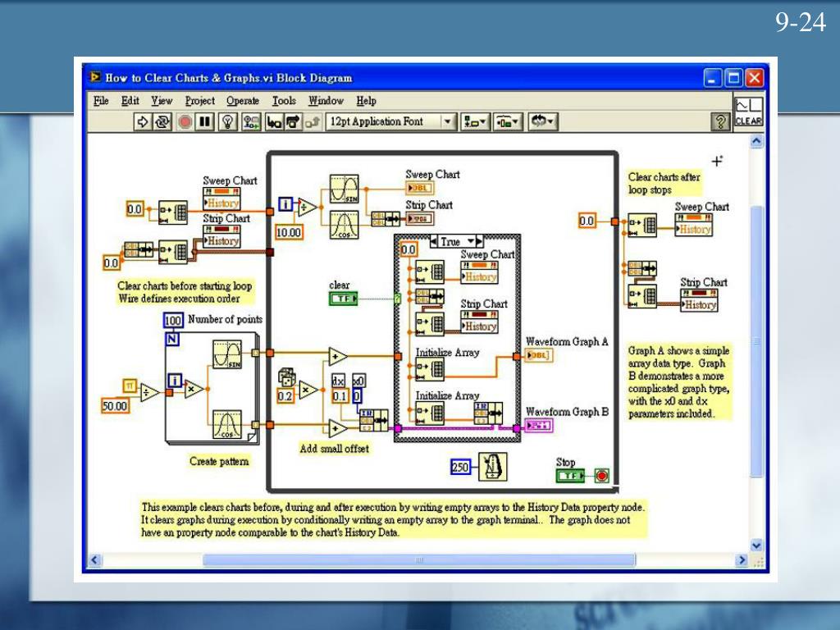840x630 pixels.
Task: Click the Stop boolean control terminal
Action: [570, 476]
